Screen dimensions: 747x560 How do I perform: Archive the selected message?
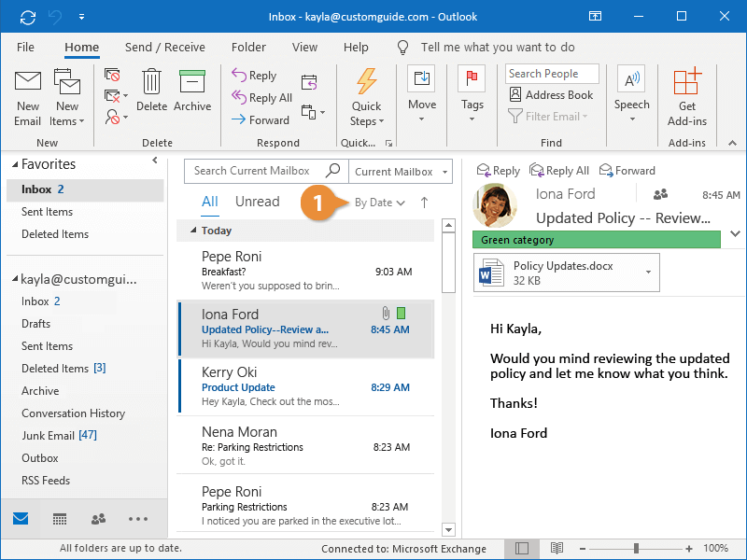(x=192, y=91)
